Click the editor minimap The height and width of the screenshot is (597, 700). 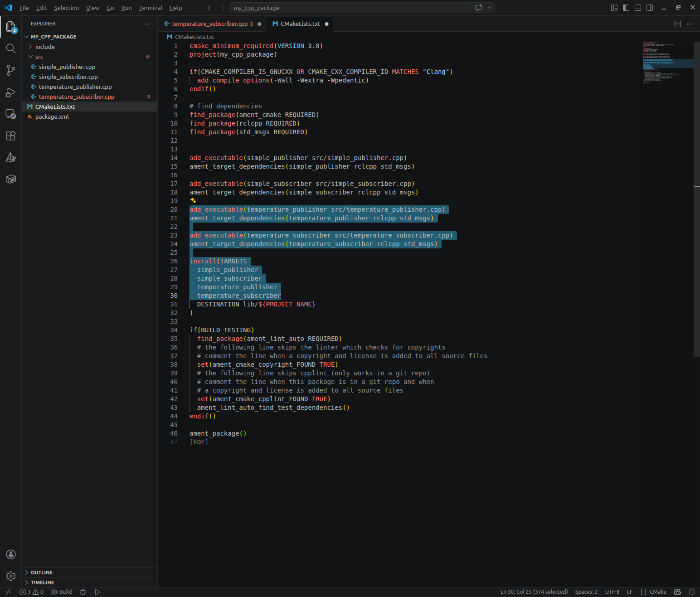coord(667,63)
